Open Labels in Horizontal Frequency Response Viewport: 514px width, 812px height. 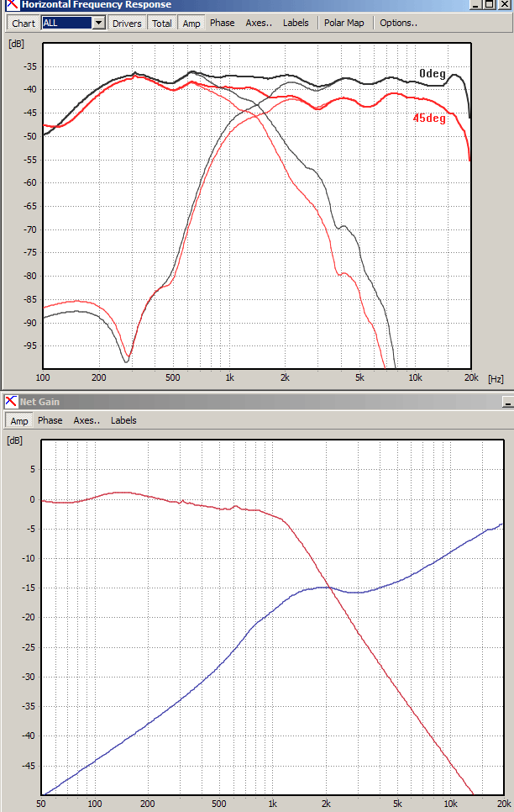pos(296,23)
